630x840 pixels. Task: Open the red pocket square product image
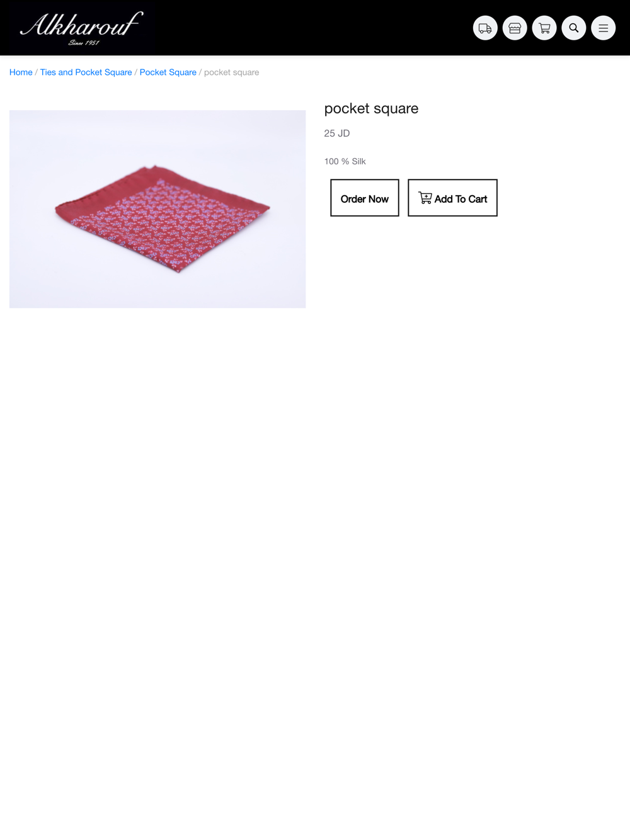(x=157, y=209)
